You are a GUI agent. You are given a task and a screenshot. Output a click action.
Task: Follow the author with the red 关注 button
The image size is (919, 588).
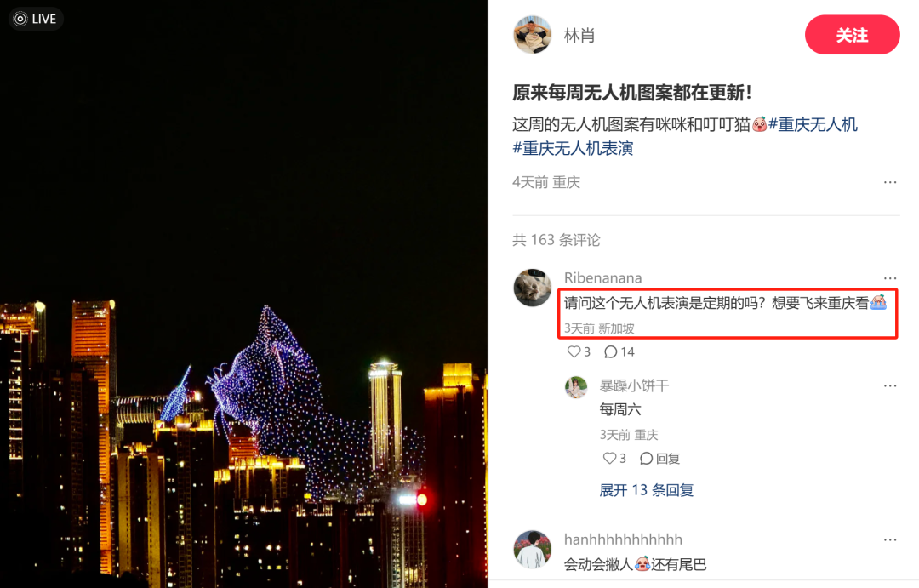pyautogui.click(x=852, y=35)
